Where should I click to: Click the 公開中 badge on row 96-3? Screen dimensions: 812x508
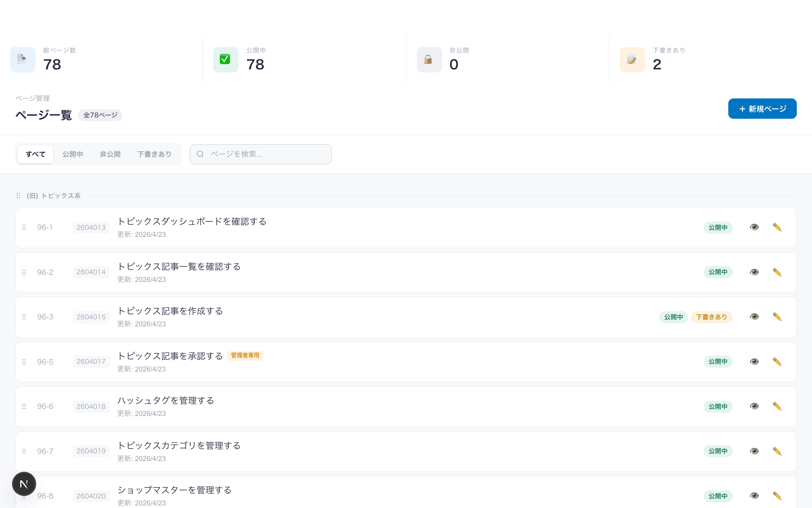click(673, 317)
